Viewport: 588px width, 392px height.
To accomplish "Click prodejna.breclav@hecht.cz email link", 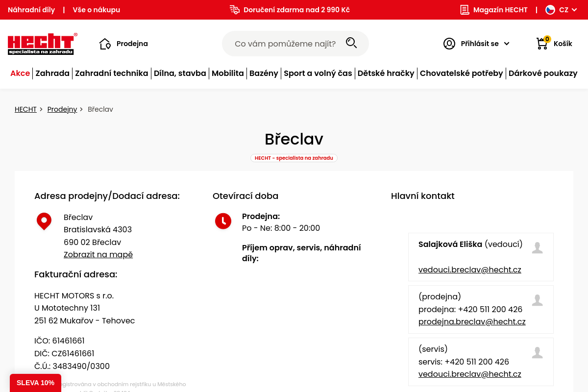I will [x=472, y=322].
